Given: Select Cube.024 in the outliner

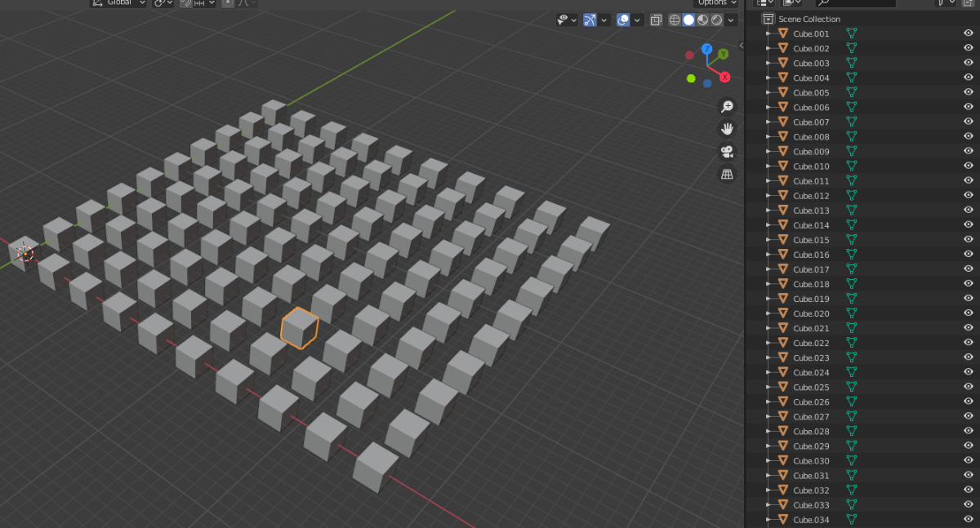Looking at the screenshot, I should tap(811, 372).
